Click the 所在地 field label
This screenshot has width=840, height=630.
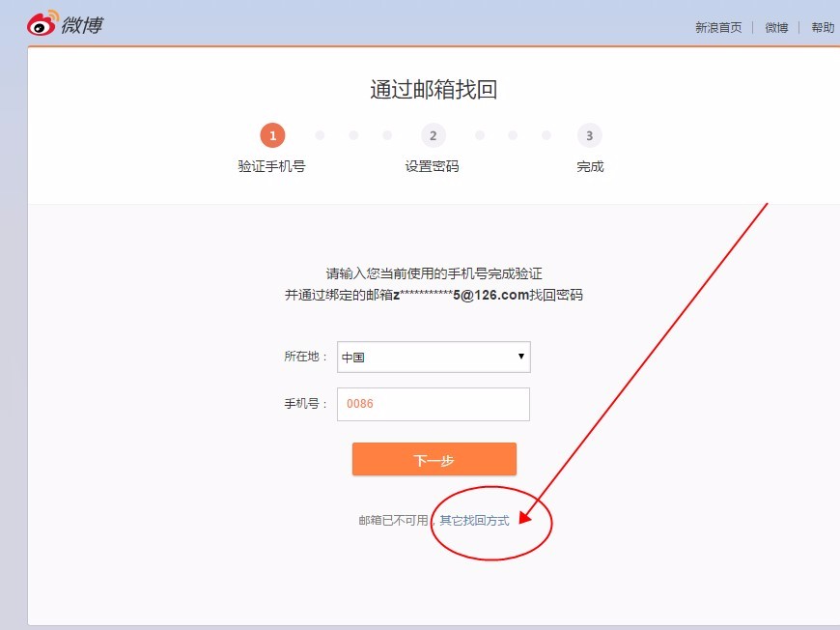pyautogui.click(x=305, y=357)
